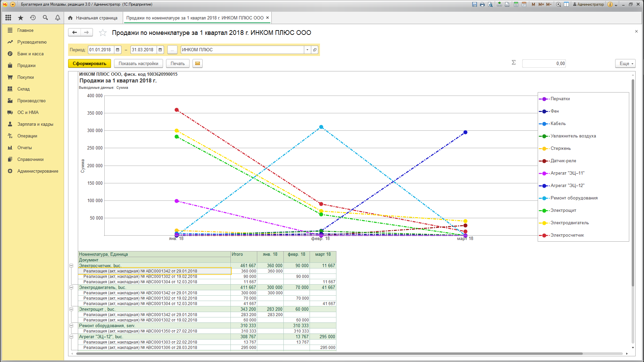Open the sections menu grid icon
The width and height of the screenshot is (644, 362).
click(x=8, y=18)
